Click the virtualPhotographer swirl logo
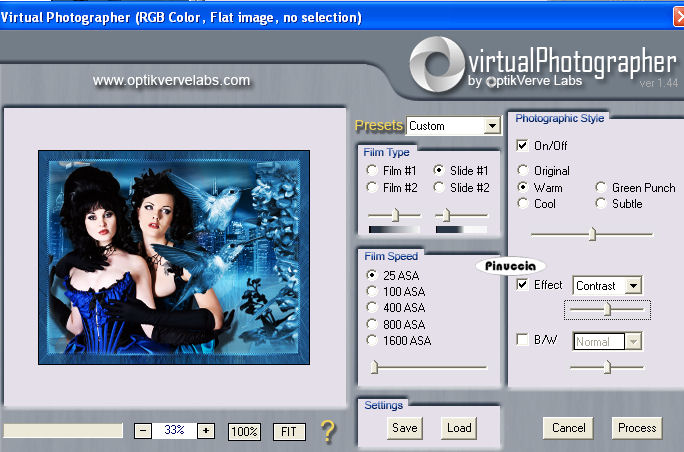The height and width of the screenshot is (452, 684). pyautogui.click(x=437, y=65)
